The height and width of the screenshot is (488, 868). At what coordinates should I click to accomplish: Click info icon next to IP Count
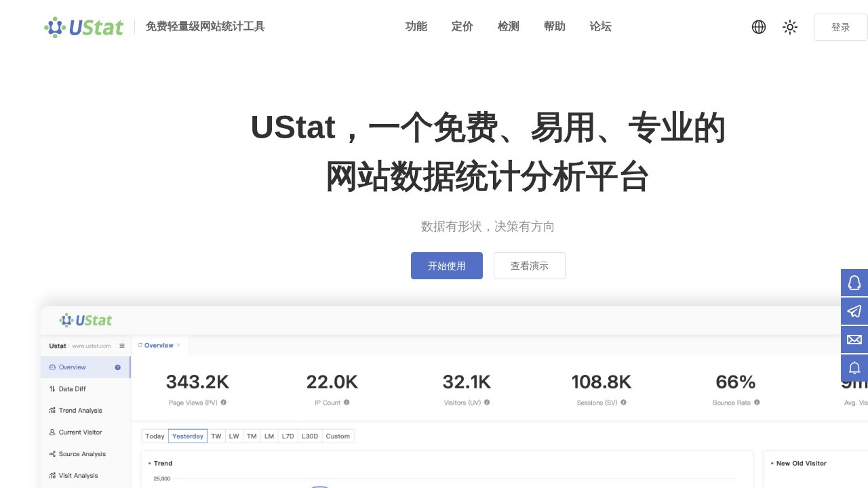pos(347,402)
